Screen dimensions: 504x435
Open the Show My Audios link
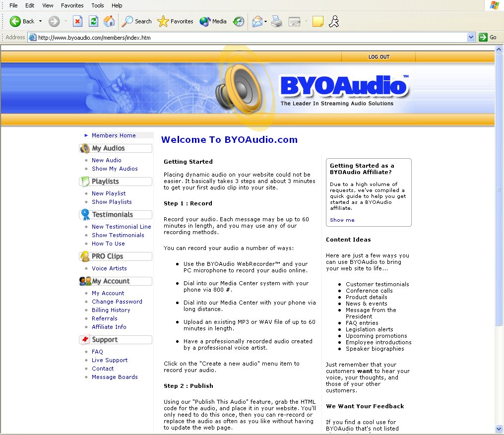pos(115,169)
